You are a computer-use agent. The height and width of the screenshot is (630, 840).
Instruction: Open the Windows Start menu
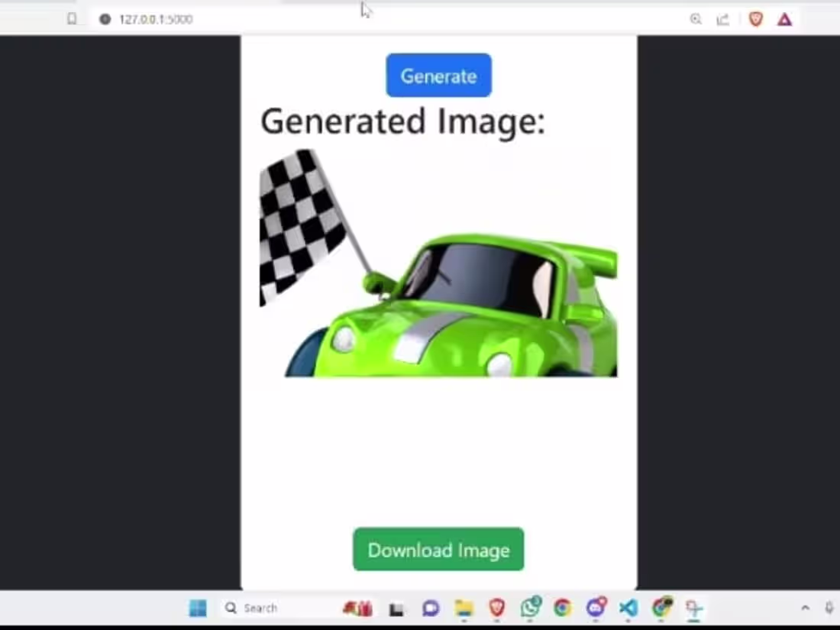[197, 609]
